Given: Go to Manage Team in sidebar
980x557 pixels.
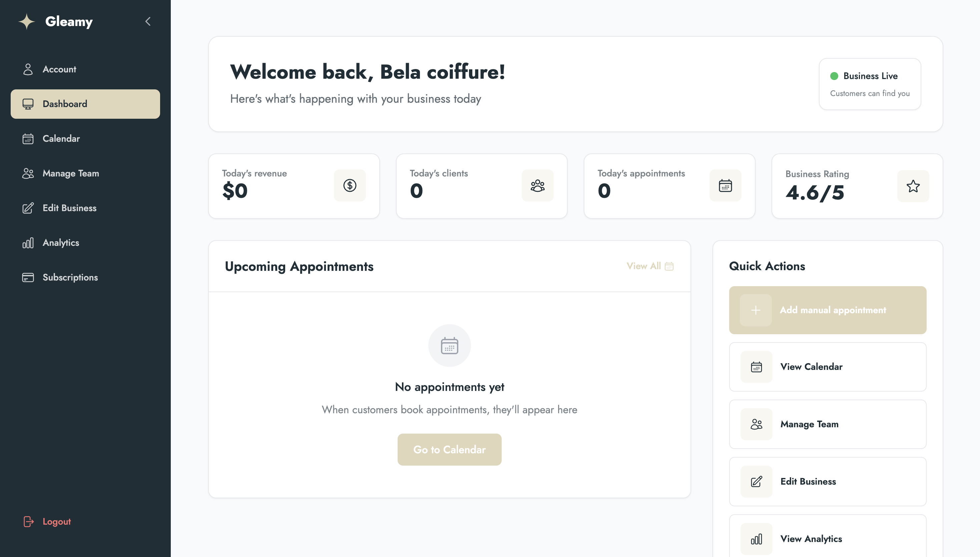Looking at the screenshot, I should [71, 173].
